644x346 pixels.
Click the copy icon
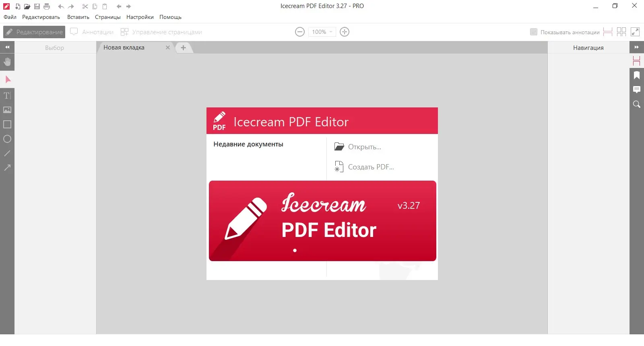[x=95, y=6]
